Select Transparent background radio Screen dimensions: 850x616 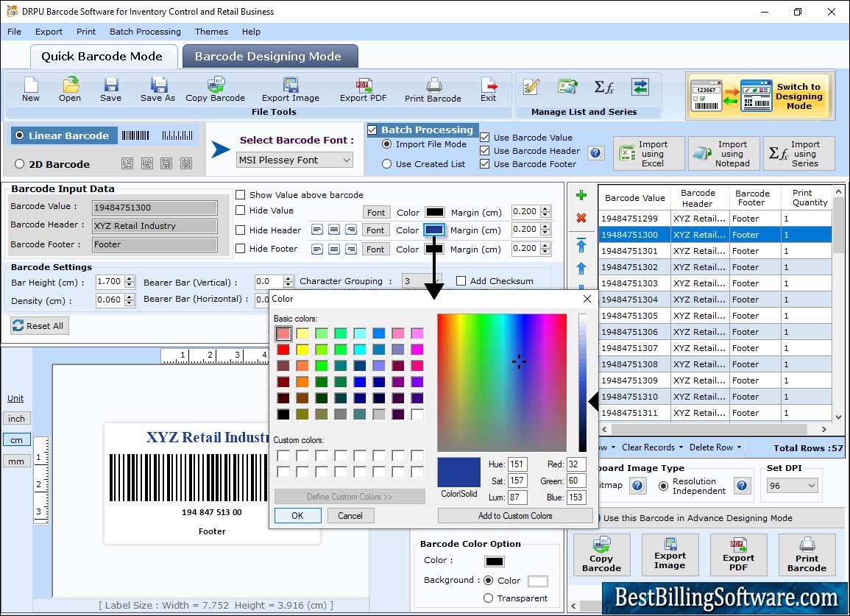click(488, 598)
